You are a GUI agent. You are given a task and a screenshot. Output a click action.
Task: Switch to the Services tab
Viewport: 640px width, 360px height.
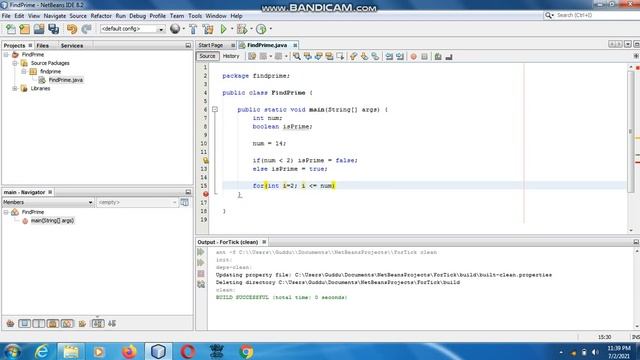(72, 46)
